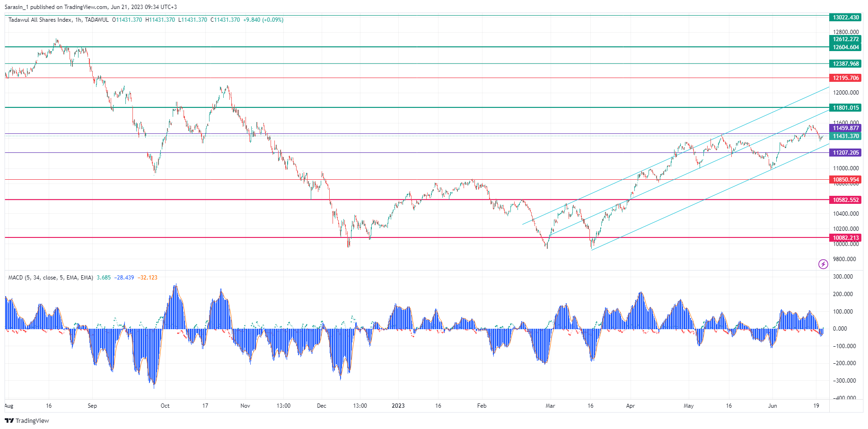Click the 12000.000 price axis tick
Viewport: 868px width, 429px height.
tap(846, 93)
